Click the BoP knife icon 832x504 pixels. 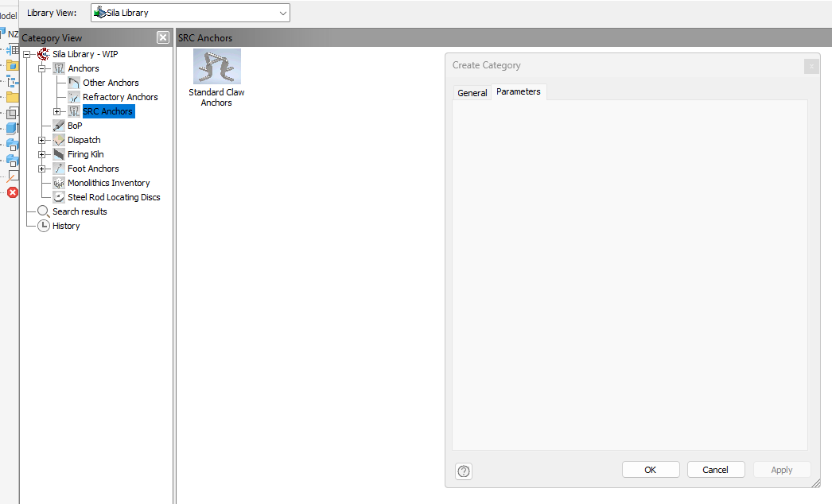[58, 126]
